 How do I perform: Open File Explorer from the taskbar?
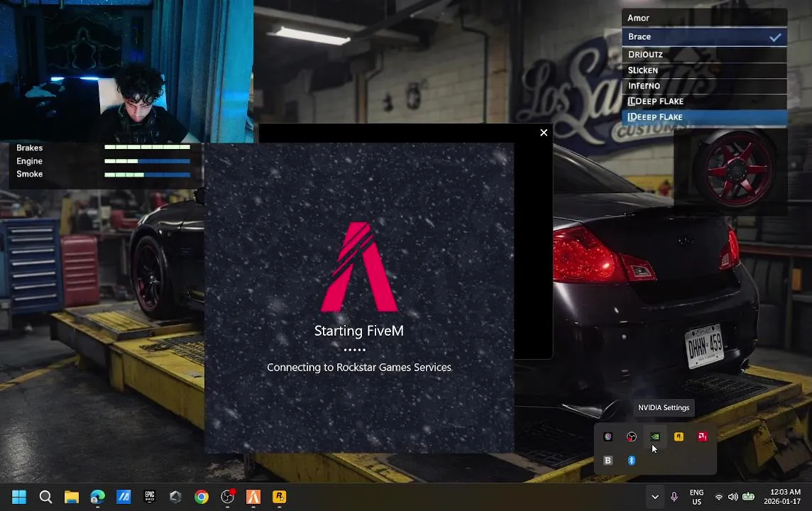click(x=72, y=497)
